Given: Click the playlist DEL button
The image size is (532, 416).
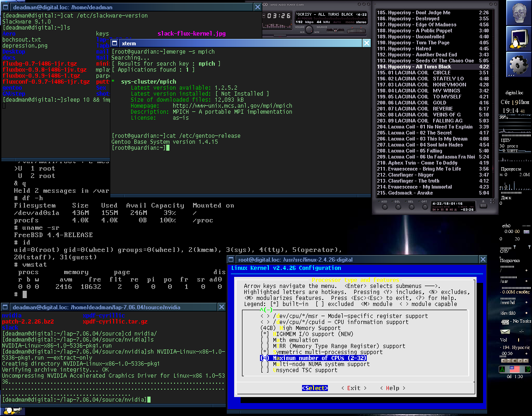Looking at the screenshot, I should 399,207.
